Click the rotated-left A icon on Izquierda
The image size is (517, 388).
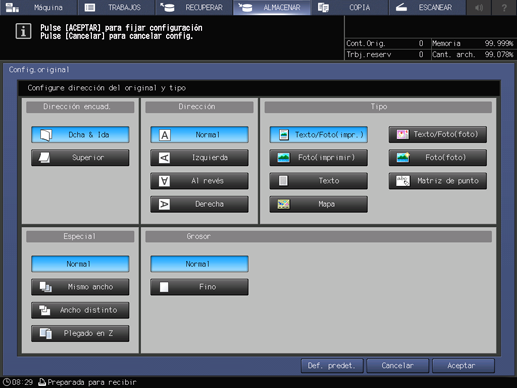tap(164, 158)
